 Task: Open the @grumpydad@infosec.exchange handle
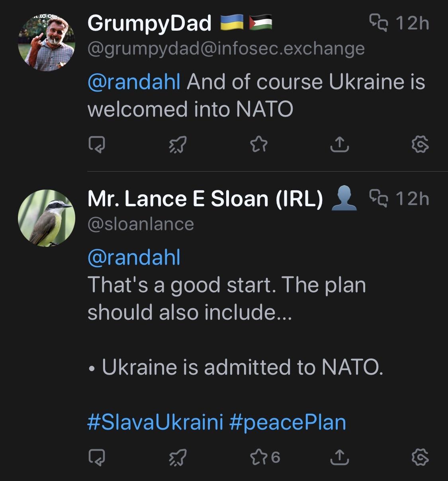tap(226, 49)
